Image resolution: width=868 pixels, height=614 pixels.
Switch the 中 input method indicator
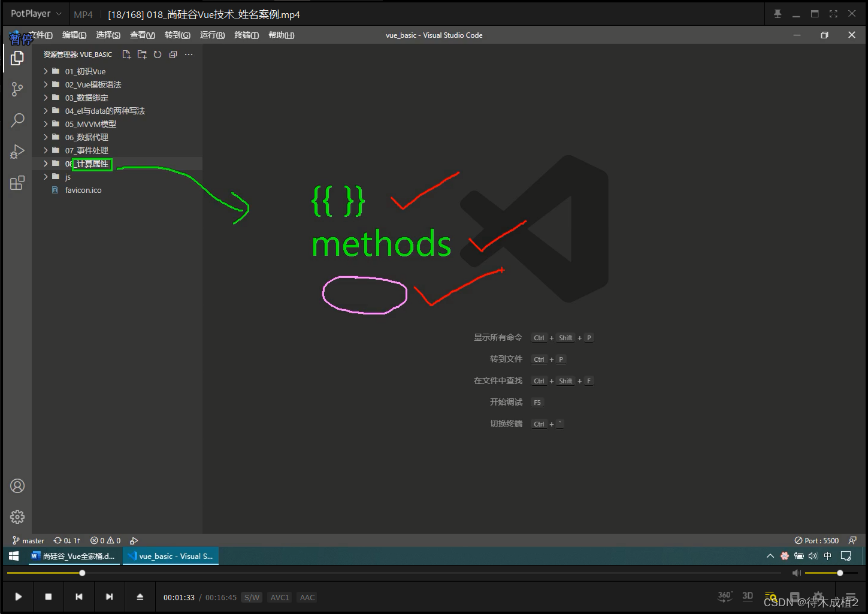[x=828, y=556]
